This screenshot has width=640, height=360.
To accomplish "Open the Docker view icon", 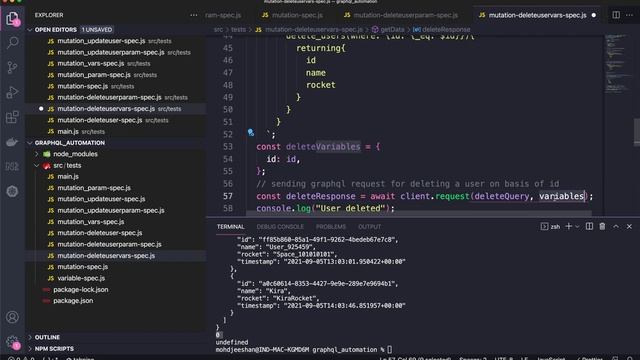I will pos(12,142).
